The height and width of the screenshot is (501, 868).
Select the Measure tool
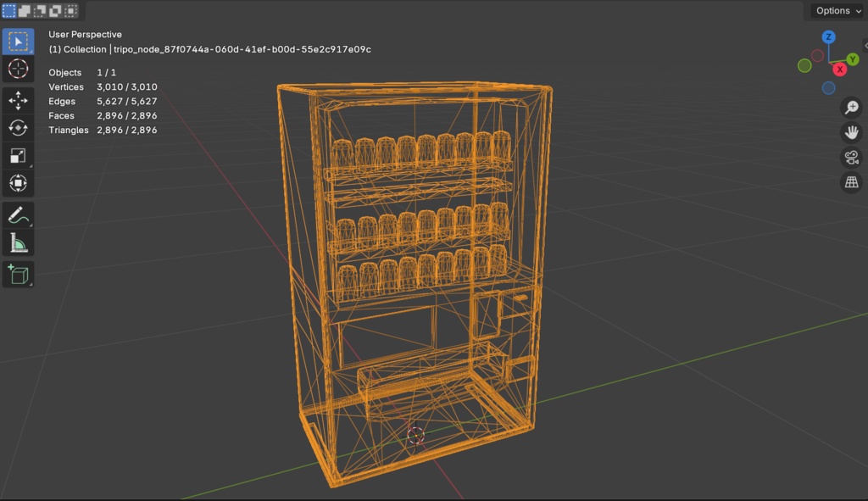[17, 244]
